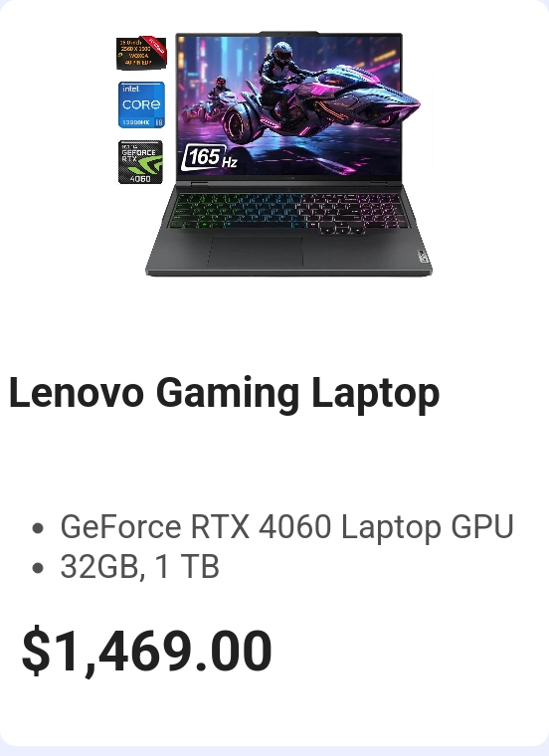Open the Lenovo Gaming Laptop product title

pos(224,394)
